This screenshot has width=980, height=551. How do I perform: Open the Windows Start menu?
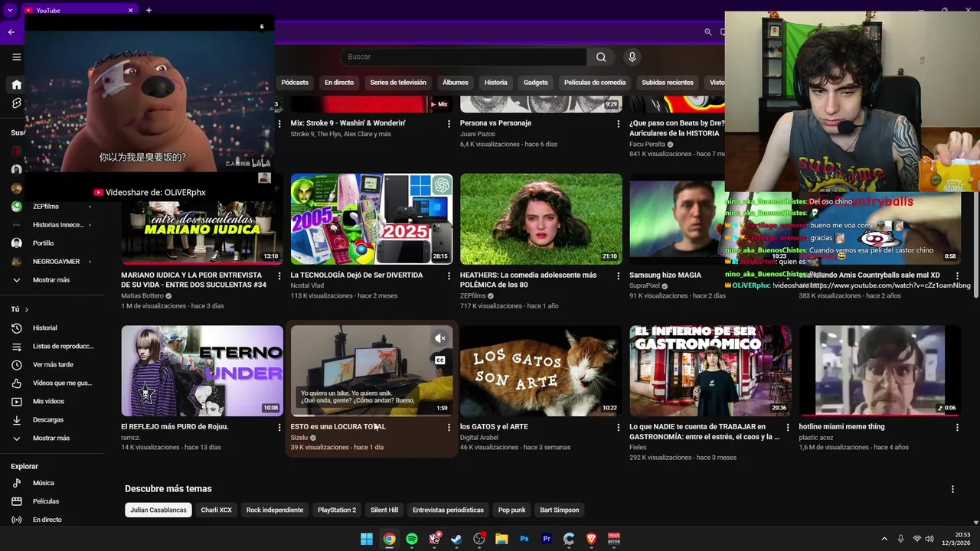pos(367,539)
